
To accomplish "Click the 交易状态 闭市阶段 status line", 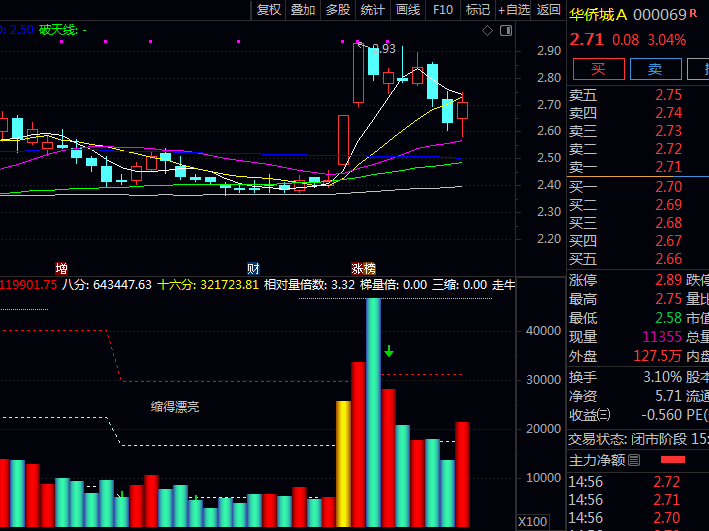I will click(638, 439).
